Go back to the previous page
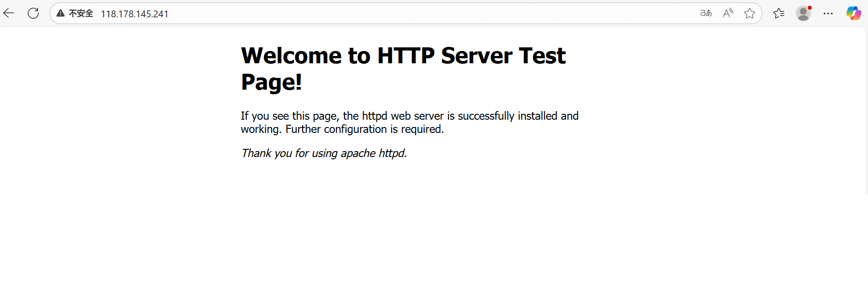The image size is (868, 295). click(x=9, y=13)
